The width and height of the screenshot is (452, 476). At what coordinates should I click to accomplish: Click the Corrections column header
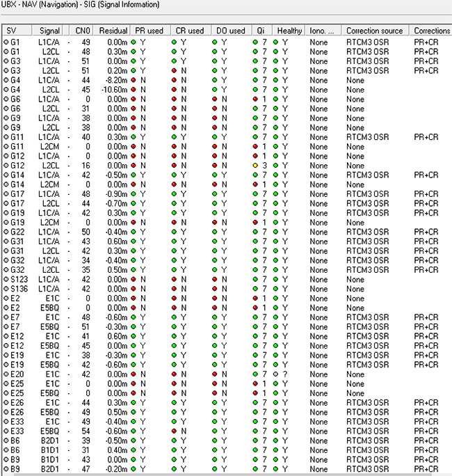[431, 31]
